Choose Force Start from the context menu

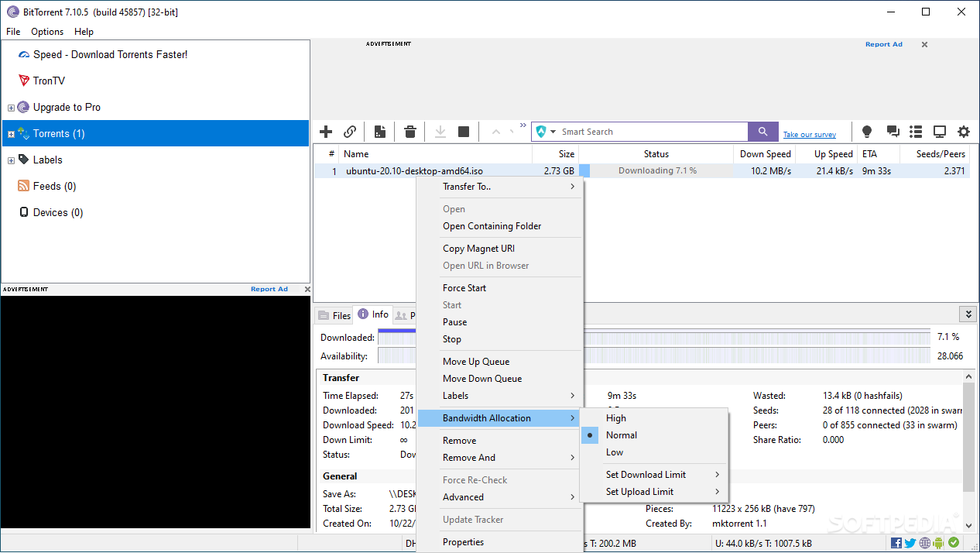click(499, 288)
